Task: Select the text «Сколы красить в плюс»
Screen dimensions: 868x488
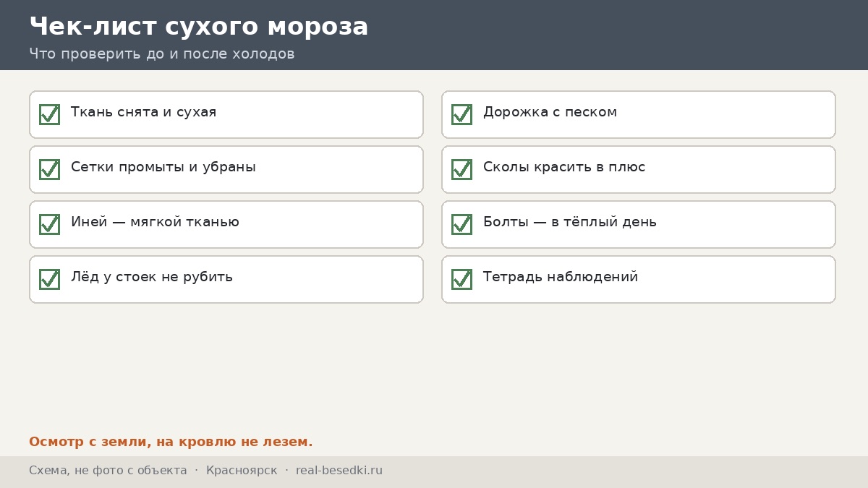Action: pos(564,167)
